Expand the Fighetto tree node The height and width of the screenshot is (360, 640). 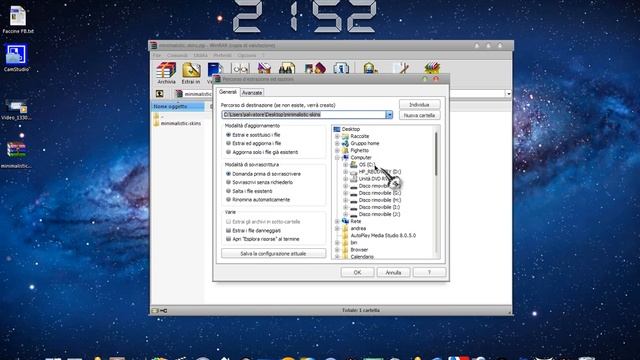tap(338, 151)
